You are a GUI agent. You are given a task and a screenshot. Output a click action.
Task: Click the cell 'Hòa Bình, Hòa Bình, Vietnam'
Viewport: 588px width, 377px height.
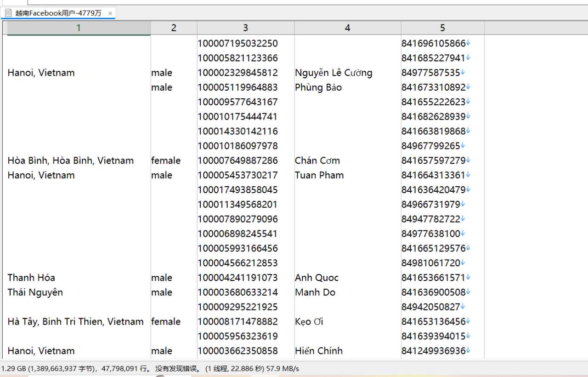tap(71, 160)
